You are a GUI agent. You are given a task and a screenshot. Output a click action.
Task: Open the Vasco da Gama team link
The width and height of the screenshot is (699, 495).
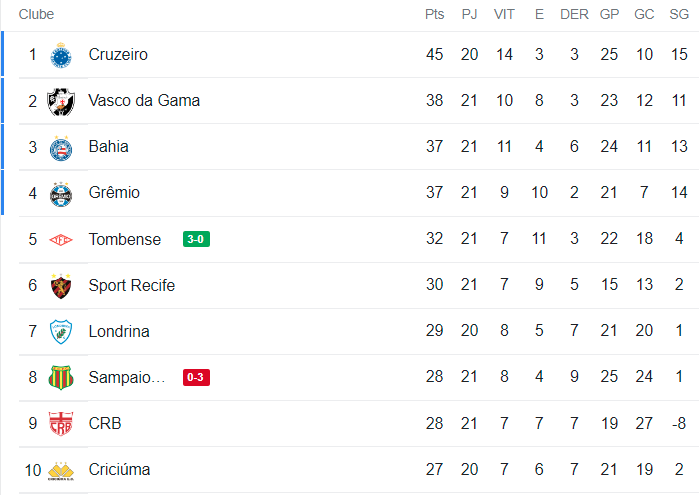[x=144, y=100]
